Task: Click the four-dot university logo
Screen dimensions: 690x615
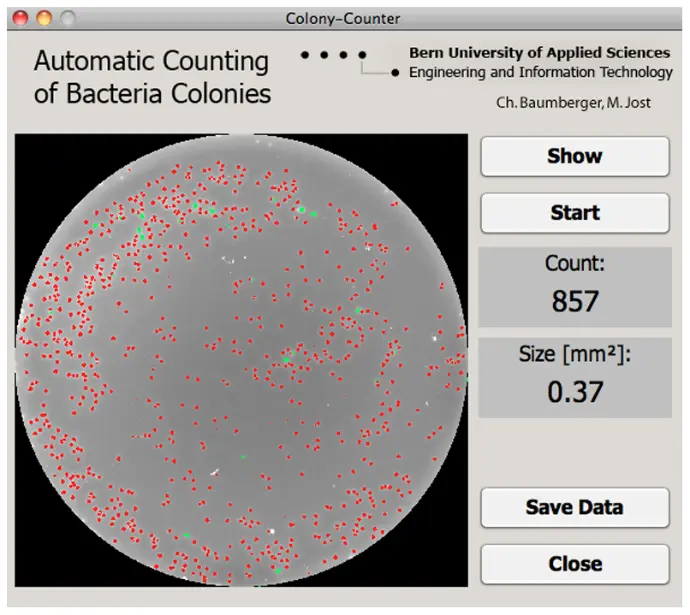Action: click(334, 54)
